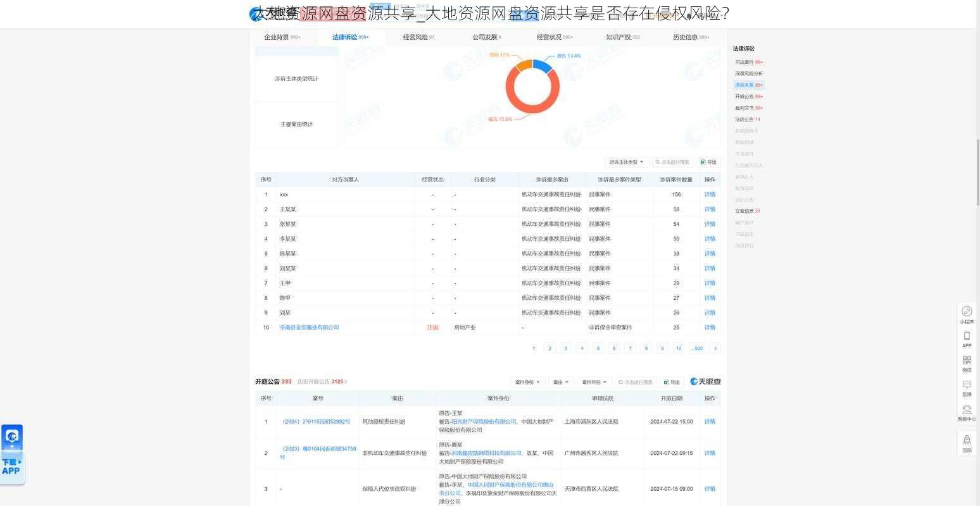
Task: Go to page 2 of litigants
Action: point(550,349)
